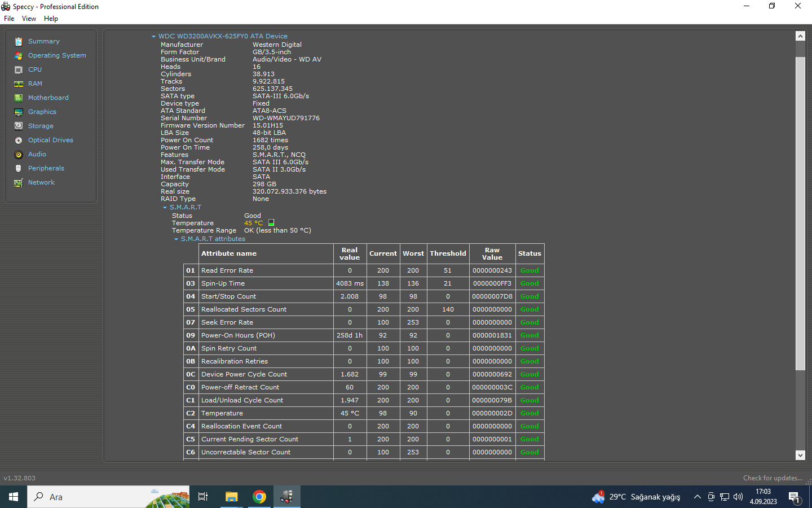Open Task View from the taskbar
The height and width of the screenshot is (508, 812).
(203, 497)
